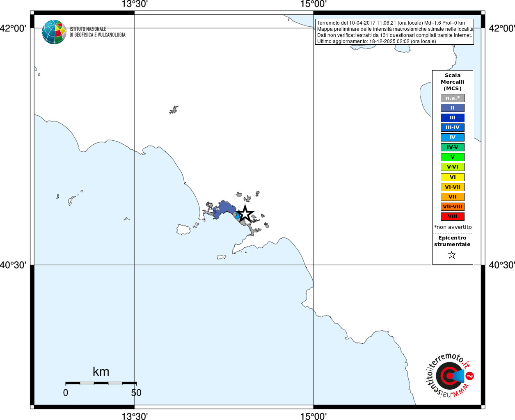Click the 'Ultimo aggiornamento: 18-12-2025' line
The image size is (515, 420).
point(376,41)
